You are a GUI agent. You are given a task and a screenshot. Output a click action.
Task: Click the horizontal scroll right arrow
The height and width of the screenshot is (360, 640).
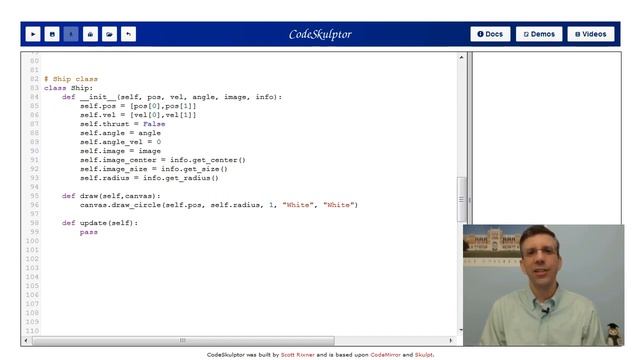click(x=451, y=340)
